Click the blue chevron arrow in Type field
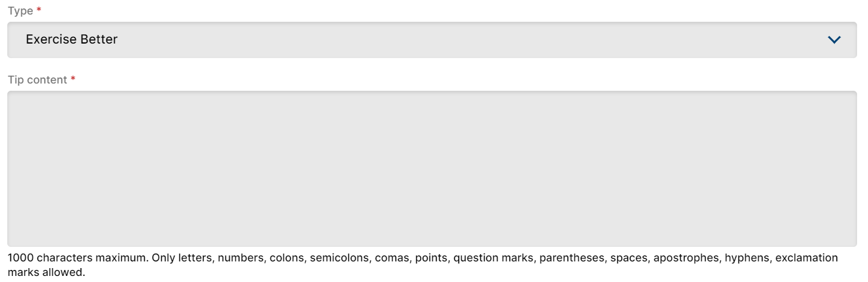This screenshot has width=868, height=282. (x=834, y=40)
